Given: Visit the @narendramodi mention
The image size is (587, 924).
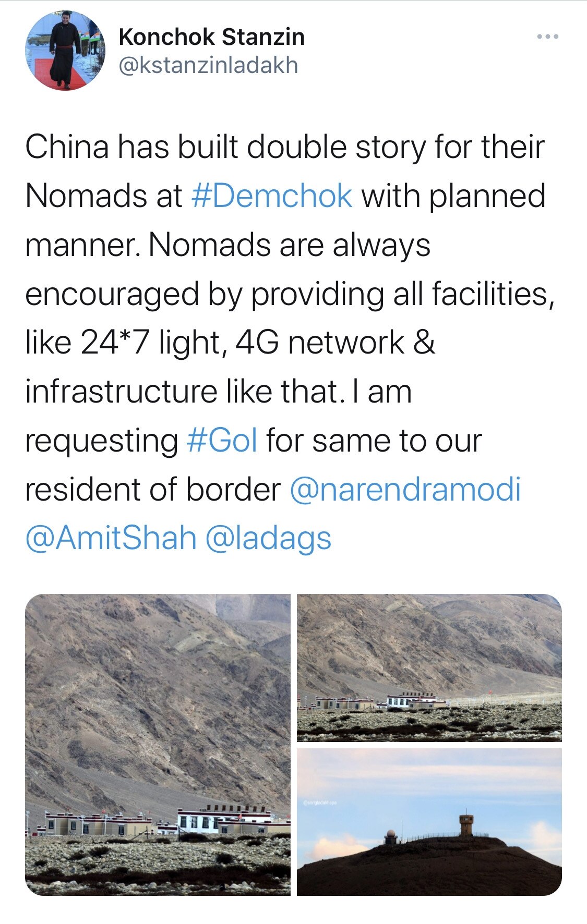Looking at the screenshot, I should click(405, 490).
